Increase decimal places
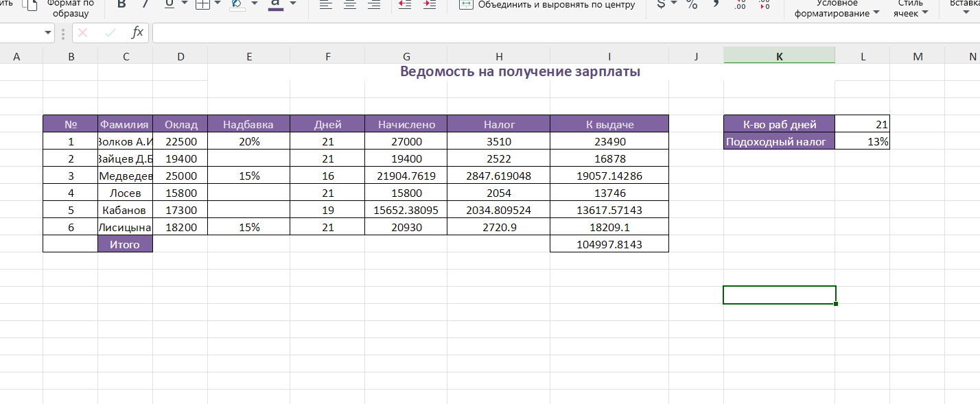Viewport: 980px width, 404px height. pyautogui.click(x=740, y=5)
